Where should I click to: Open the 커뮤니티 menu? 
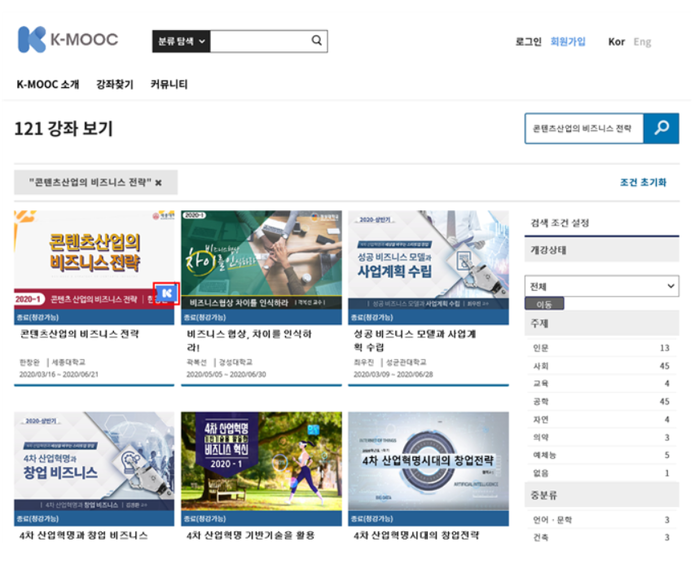169,85
